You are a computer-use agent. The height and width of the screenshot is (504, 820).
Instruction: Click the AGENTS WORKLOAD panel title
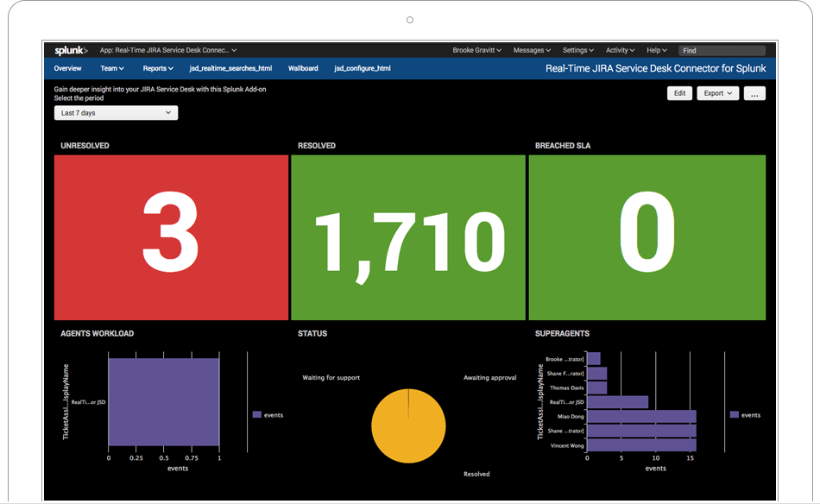click(98, 334)
